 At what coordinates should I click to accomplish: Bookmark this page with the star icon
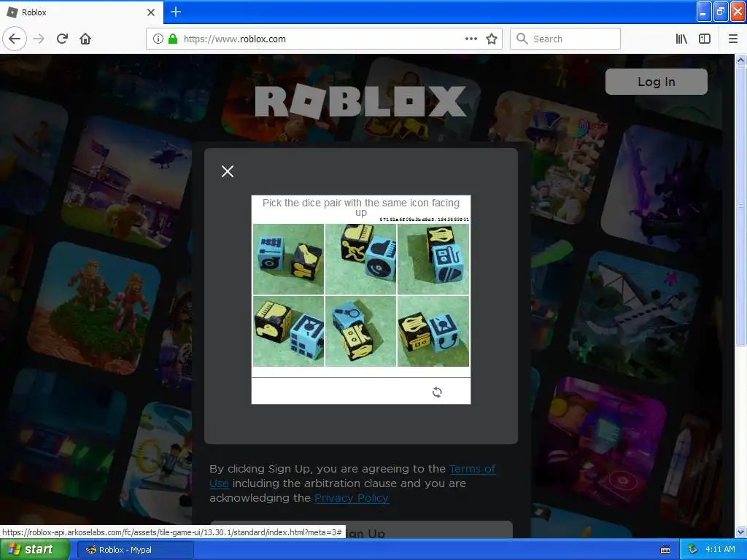[492, 39]
